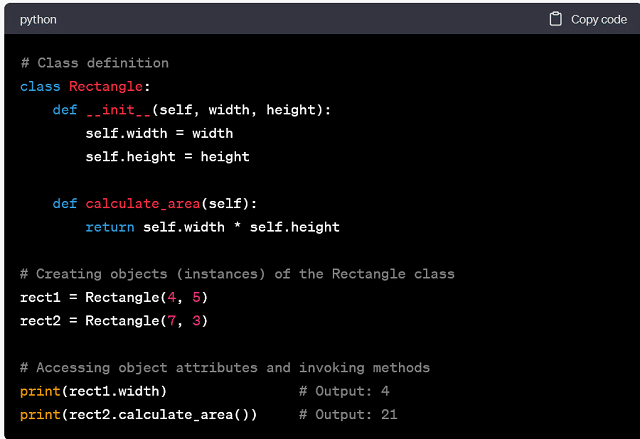Click the python language label
640x439 pixels.
coord(38,19)
